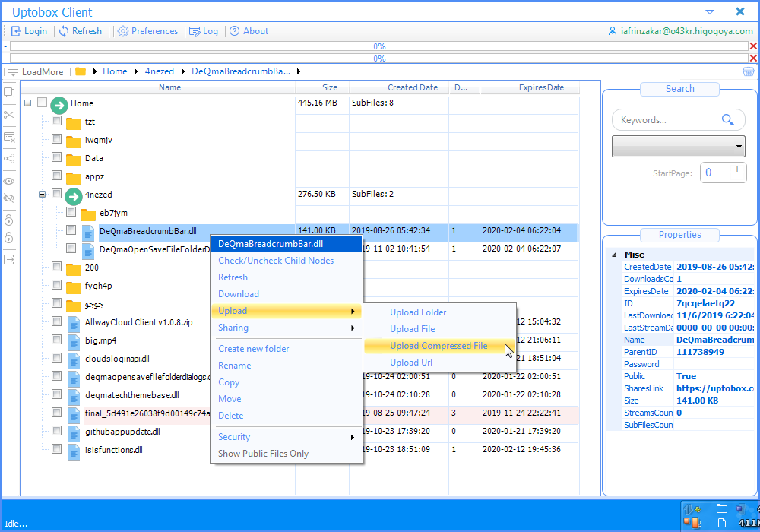
Task: Click the first upload progress bar
Action: pos(379,46)
